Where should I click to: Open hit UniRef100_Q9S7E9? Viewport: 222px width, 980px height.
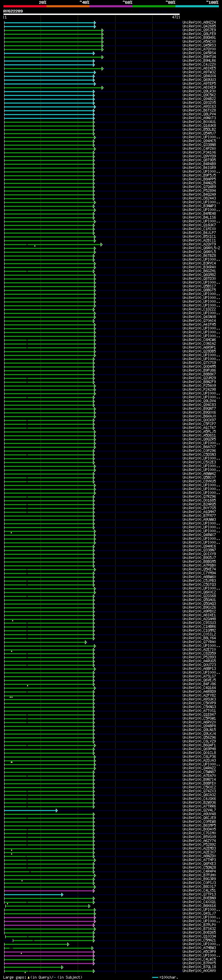(x=199, y=30)
